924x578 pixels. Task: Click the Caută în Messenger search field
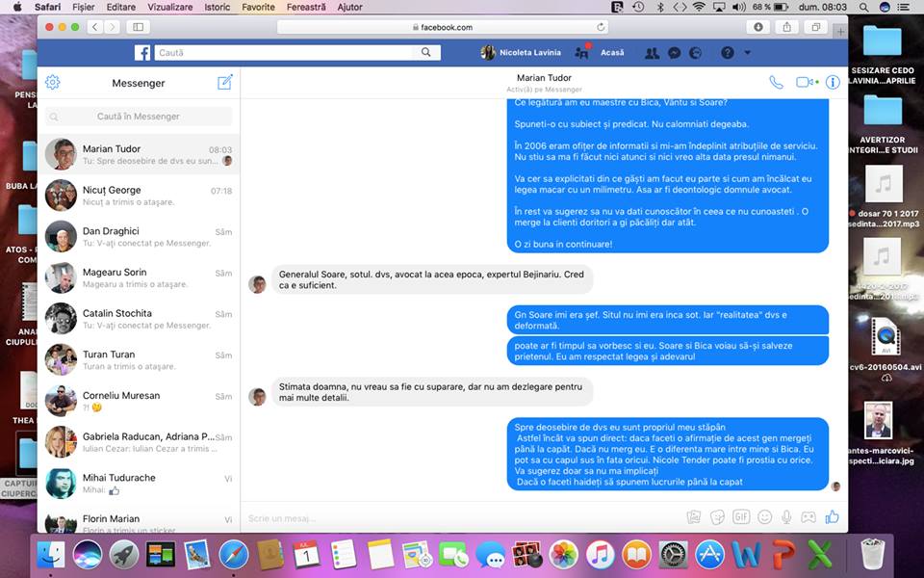coord(139,117)
